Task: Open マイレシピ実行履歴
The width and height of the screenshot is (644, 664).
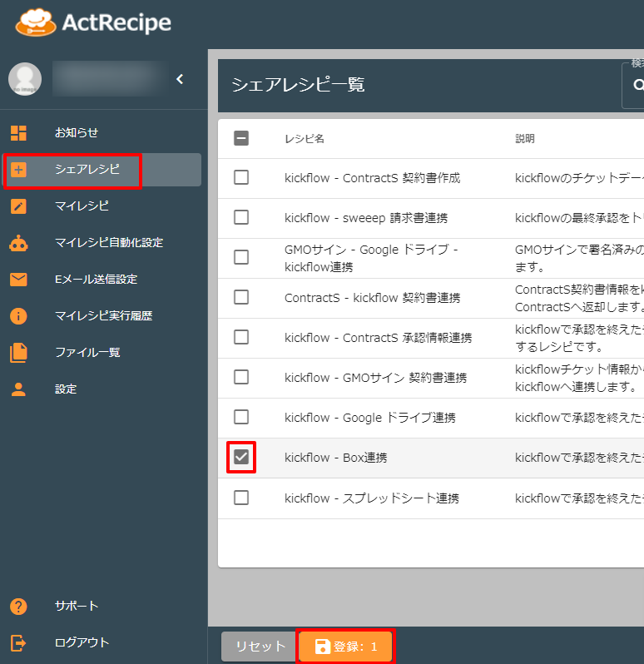Action: 102,316
